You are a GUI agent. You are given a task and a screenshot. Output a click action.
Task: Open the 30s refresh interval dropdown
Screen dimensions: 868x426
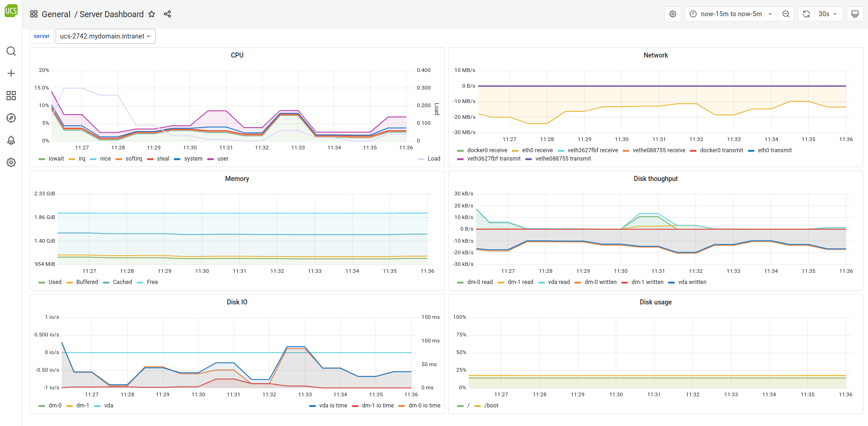click(x=829, y=14)
